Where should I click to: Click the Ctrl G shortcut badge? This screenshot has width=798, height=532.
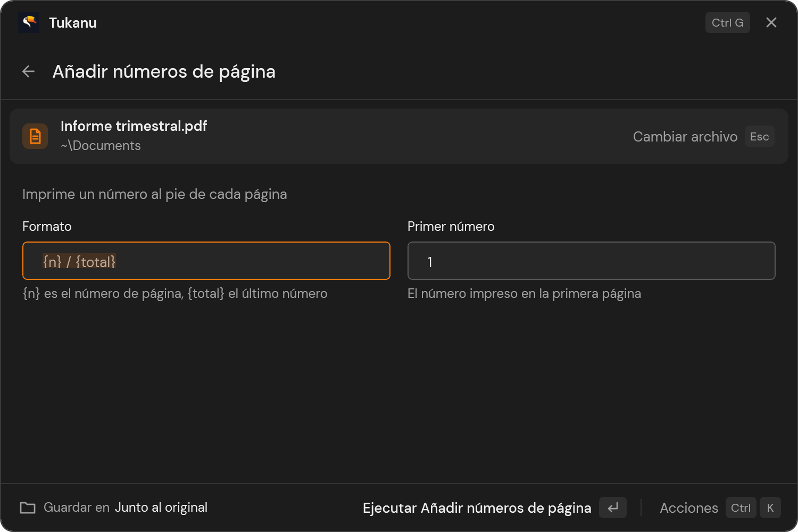click(728, 22)
